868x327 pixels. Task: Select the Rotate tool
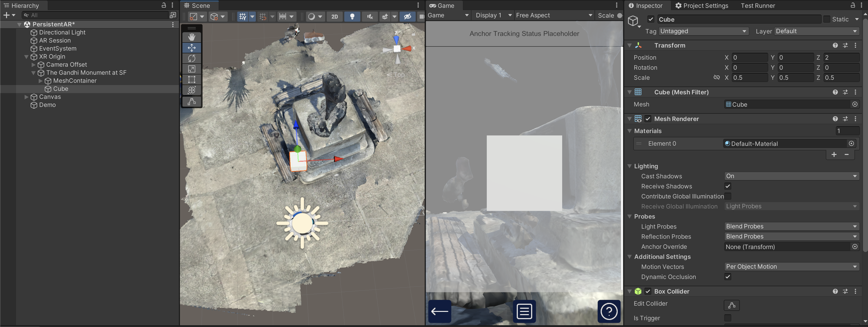click(191, 58)
